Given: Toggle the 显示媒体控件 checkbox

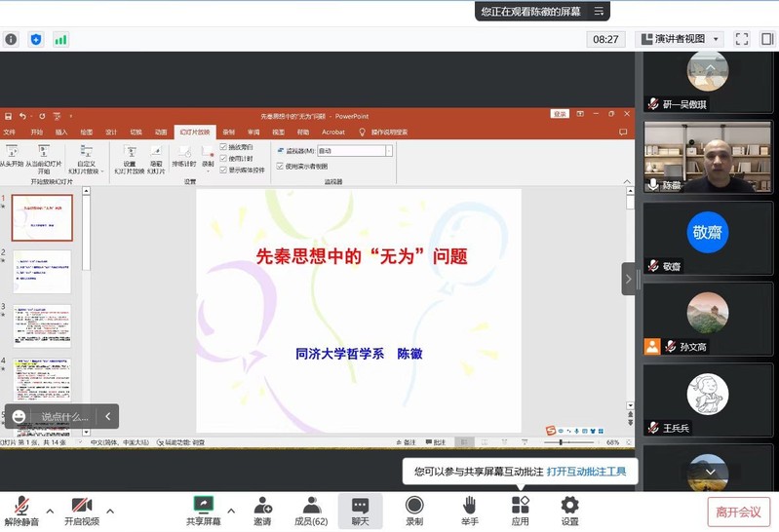Looking at the screenshot, I should point(224,170).
